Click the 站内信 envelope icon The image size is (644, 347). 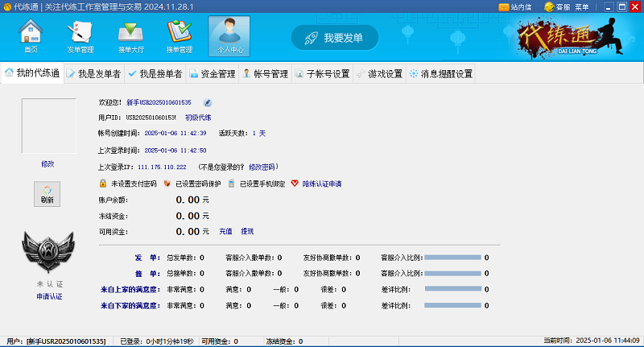click(504, 6)
